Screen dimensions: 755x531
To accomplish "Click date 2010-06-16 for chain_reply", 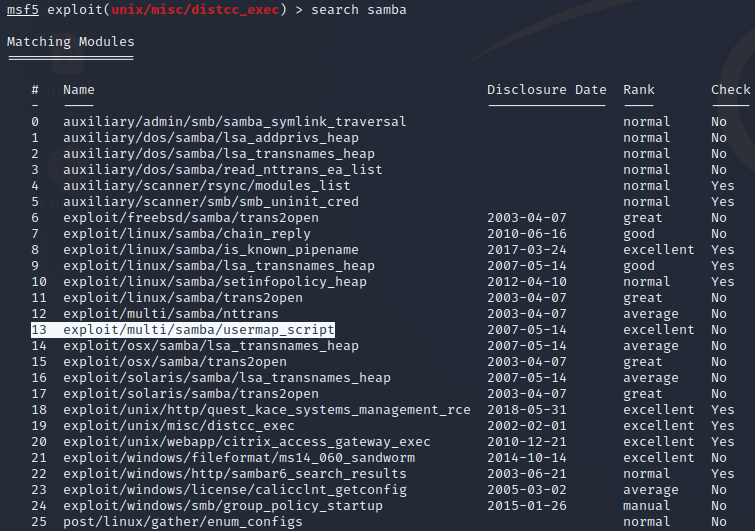I will click(x=527, y=233).
